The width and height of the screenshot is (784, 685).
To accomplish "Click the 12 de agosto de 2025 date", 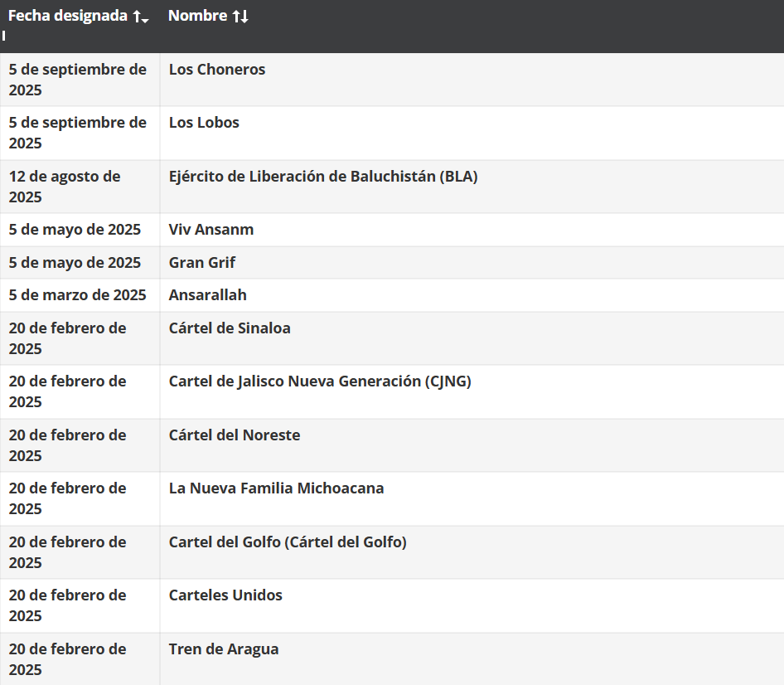I will coord(65,187).
